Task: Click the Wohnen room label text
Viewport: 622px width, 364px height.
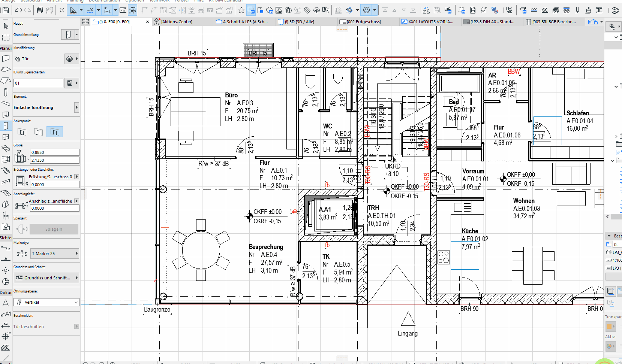Action: point(524,201)
